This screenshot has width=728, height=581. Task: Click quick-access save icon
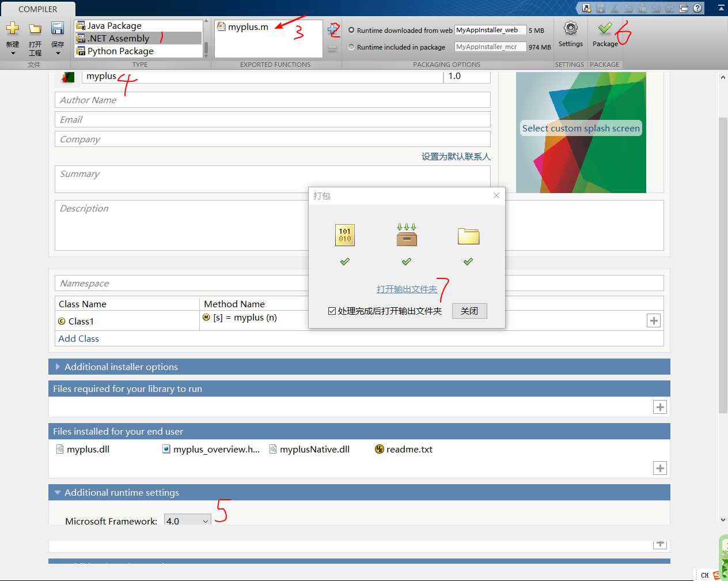[x=601, y=8]
